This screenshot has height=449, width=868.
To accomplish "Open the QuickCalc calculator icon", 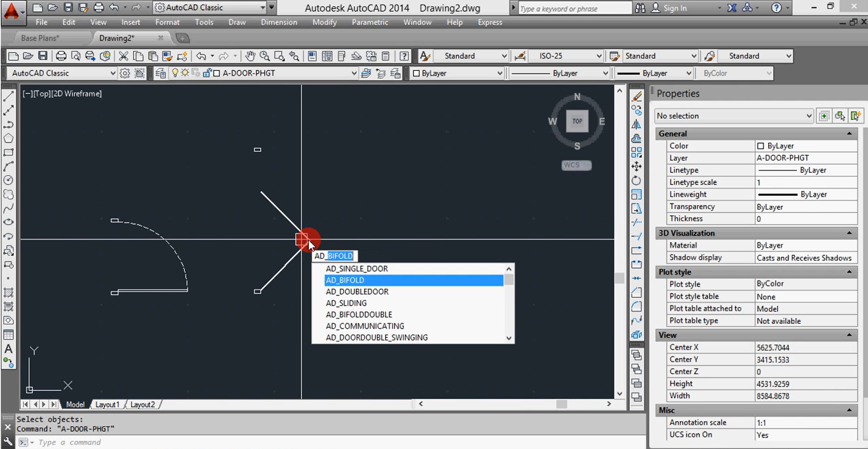I will click(x=385, y=56).
